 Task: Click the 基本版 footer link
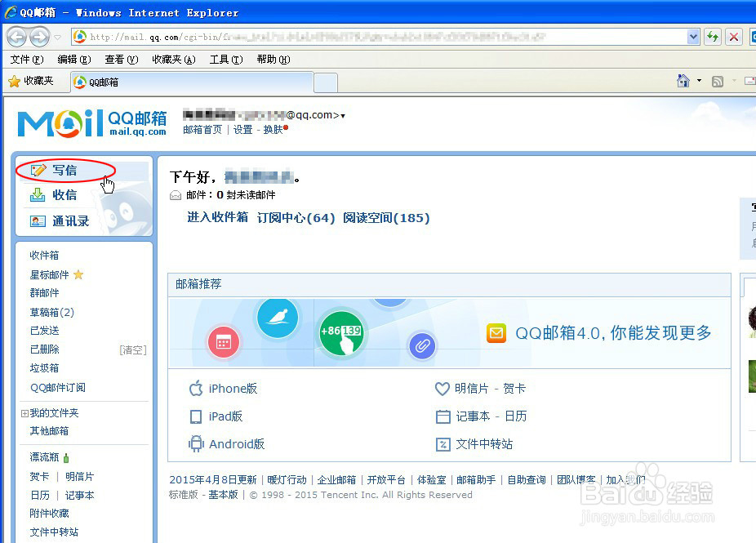coord(223,495)
